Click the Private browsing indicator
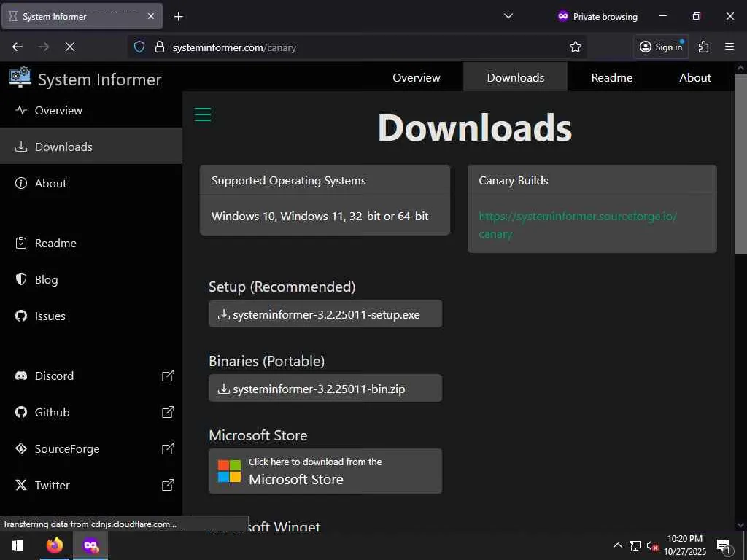 click(x=597, y=16)
